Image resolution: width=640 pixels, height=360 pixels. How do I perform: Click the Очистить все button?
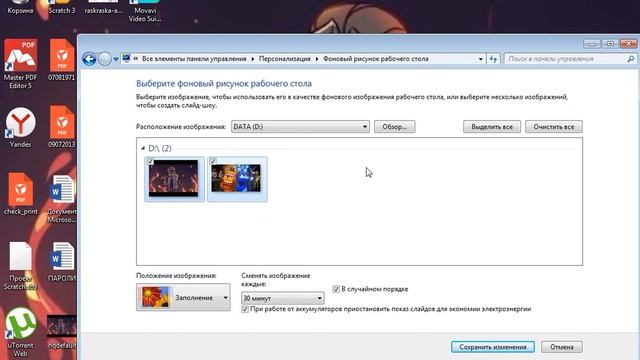(x=554, y=127)
